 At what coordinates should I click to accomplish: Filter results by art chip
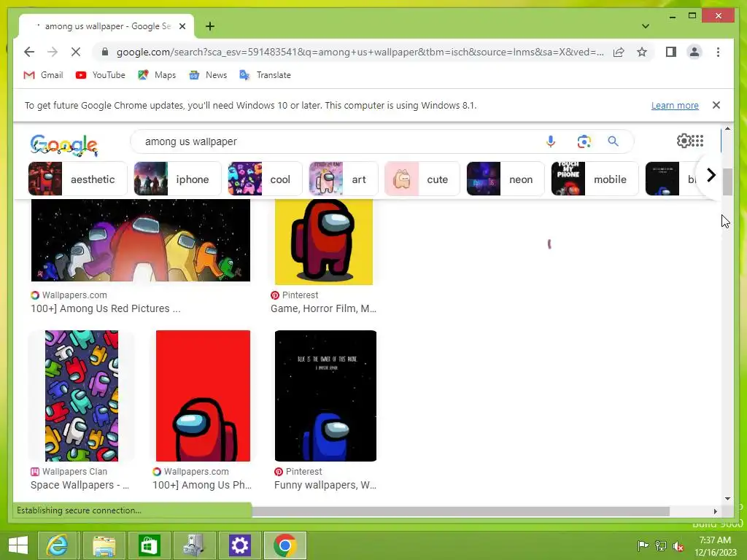pos(344,179)
